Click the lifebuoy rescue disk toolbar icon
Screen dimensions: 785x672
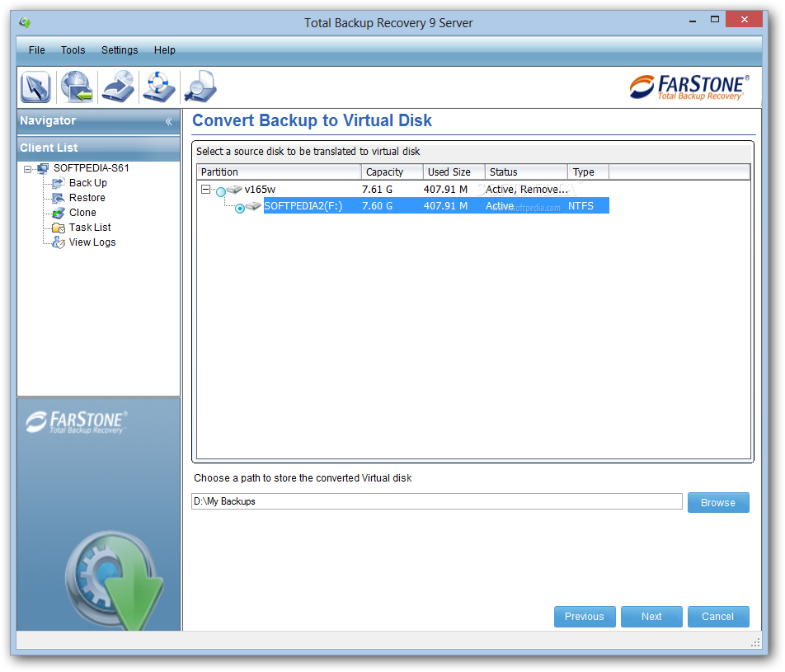point(158,87)
